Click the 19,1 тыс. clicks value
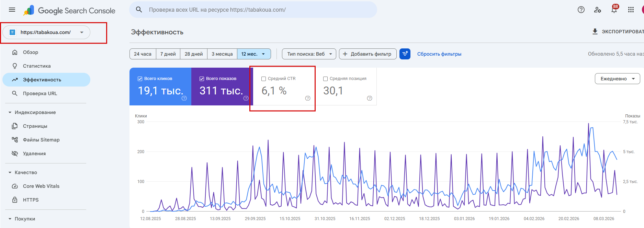 [x=160, y=91]
